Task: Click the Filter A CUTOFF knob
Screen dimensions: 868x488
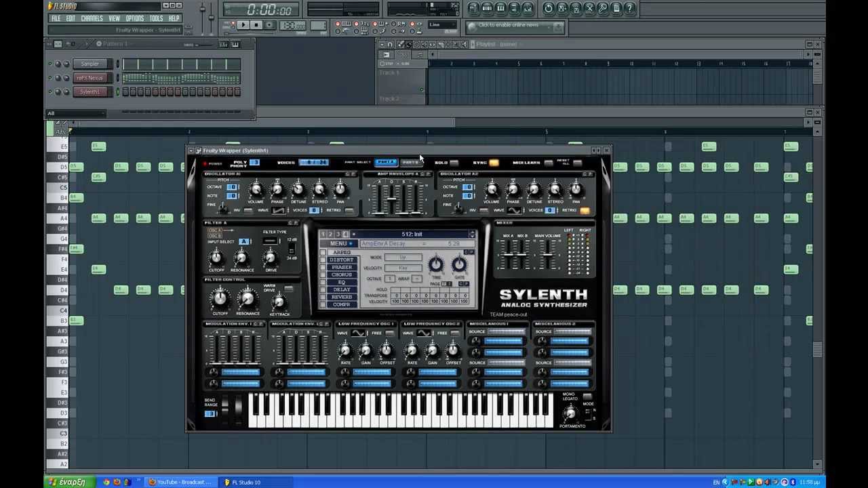Action: (x=216, y=258)
